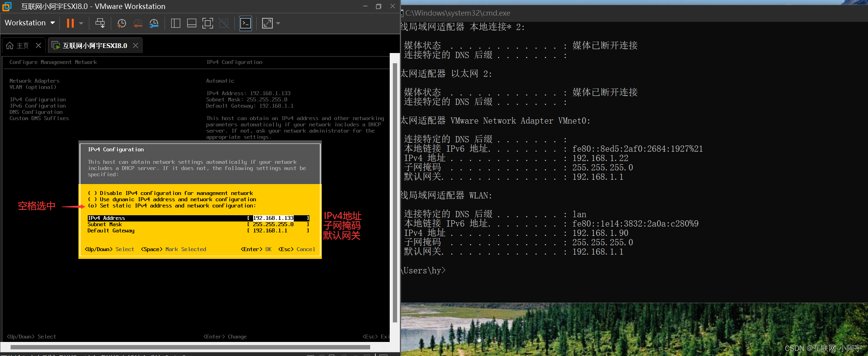
Task: Select VLAN (optional) menu entry
Action: [33, 87]
